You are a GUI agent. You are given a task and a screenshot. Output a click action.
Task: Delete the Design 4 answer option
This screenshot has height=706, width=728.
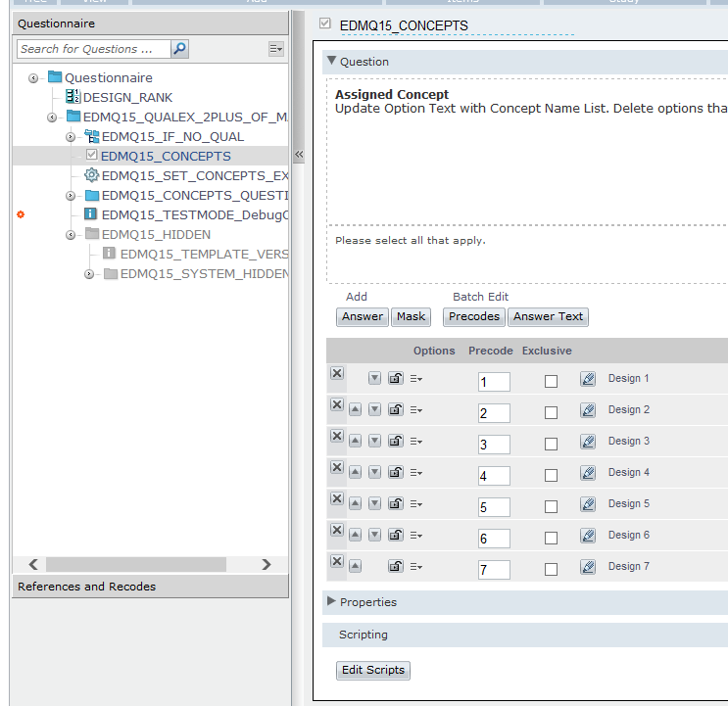click(x=337, y=467)
